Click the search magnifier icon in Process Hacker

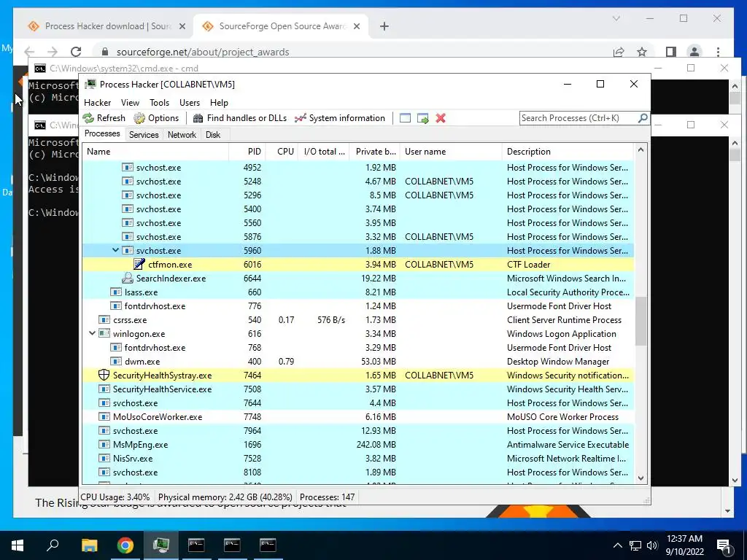tap(642, 117)
